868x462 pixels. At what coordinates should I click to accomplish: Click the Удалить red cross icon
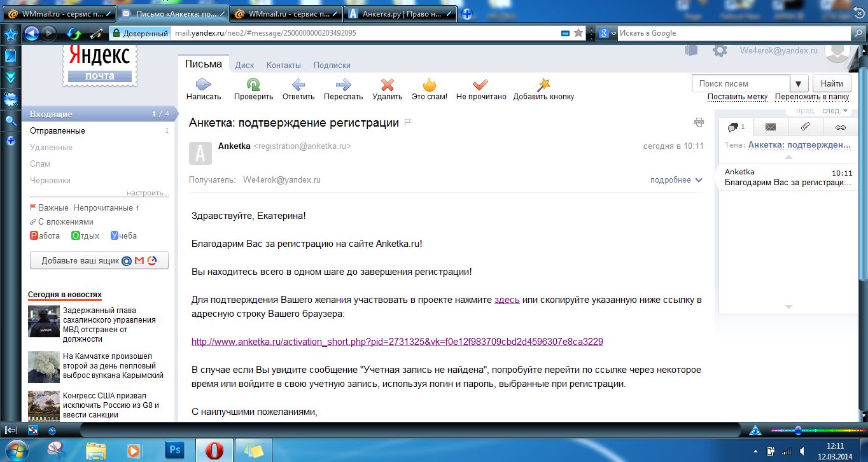[387, 85]
